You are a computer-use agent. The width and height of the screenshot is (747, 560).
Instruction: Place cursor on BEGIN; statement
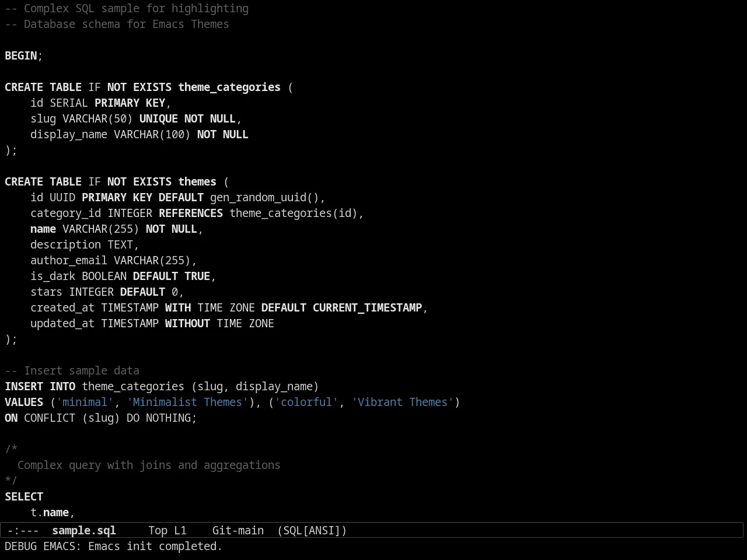click(24, 55)
